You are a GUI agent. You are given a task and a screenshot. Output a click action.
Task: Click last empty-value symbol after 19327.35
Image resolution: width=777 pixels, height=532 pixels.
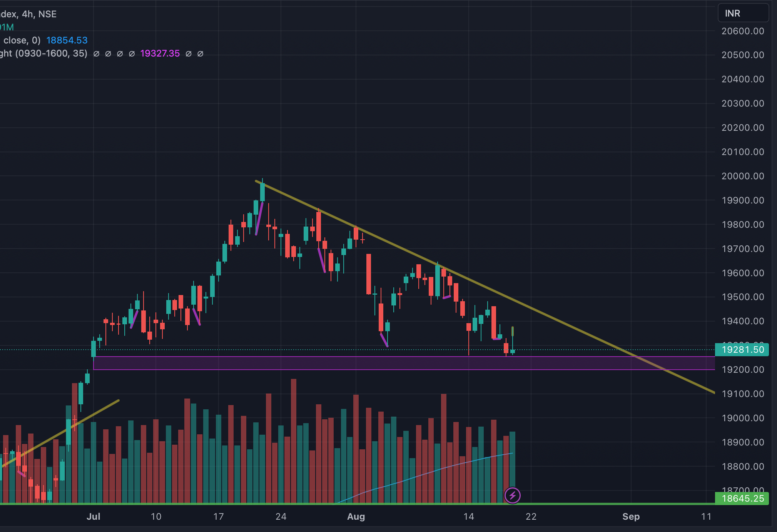(x=200, y=54)
